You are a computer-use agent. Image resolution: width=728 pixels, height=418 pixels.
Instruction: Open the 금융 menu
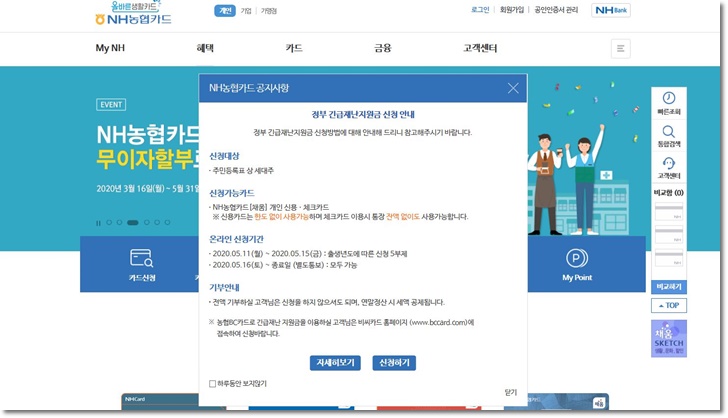383,48
